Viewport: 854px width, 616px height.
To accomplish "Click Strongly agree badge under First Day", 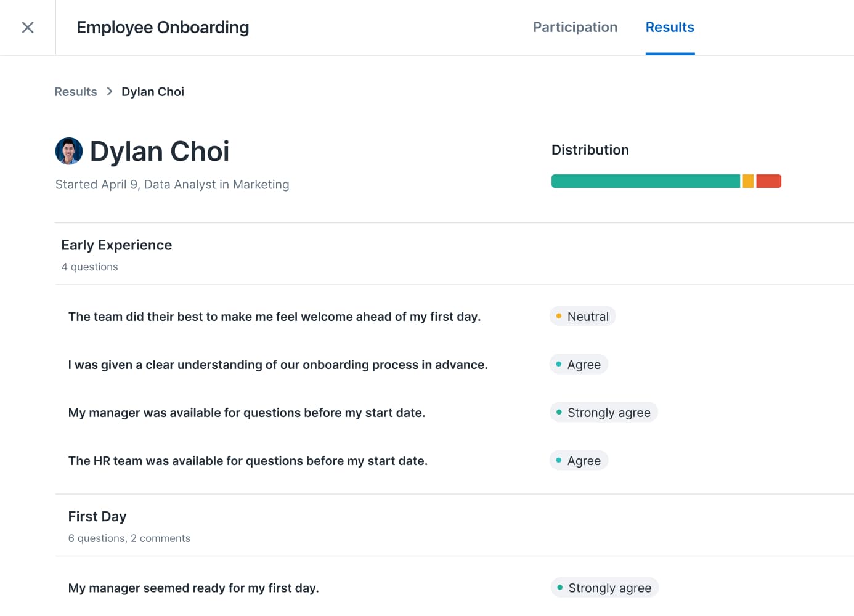I will 604,588.
